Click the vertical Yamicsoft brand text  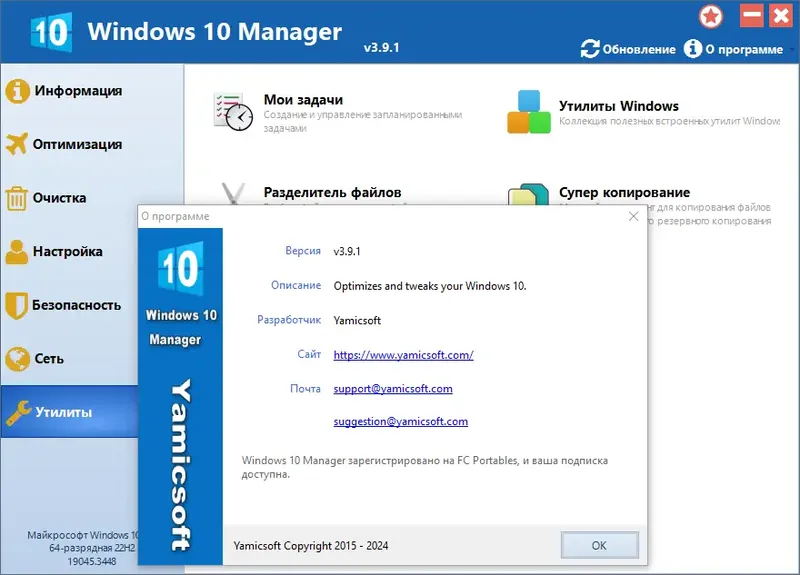tap(181, 465)
